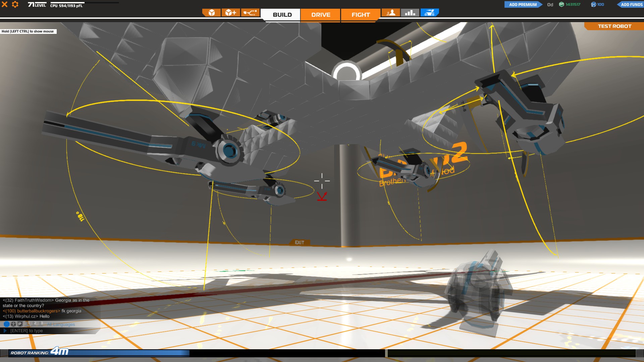Open the friends/social person icon

coord(391,13)
